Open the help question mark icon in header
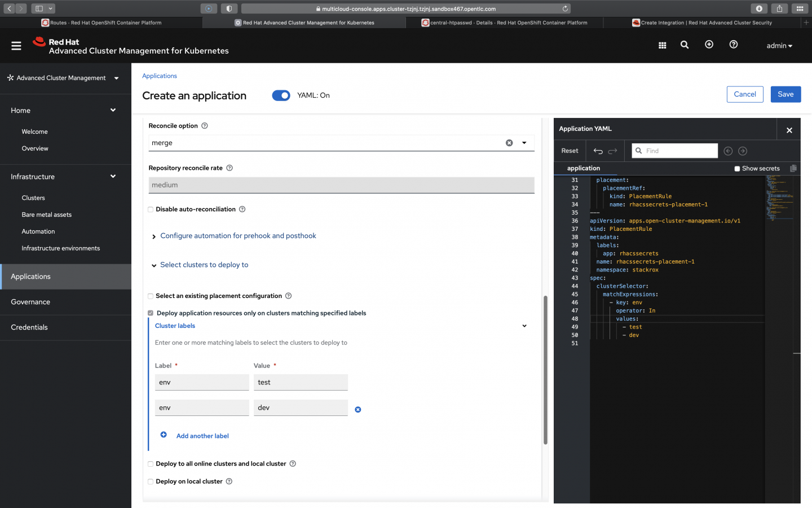 click(734, 45)
